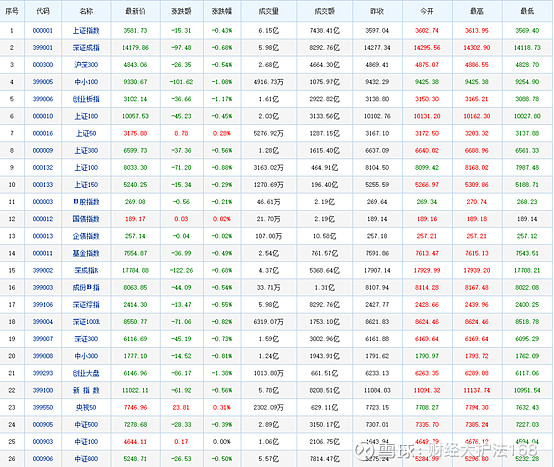554x467 pixels.
Task: Click the 名称 column header
Action: (86, 11)
